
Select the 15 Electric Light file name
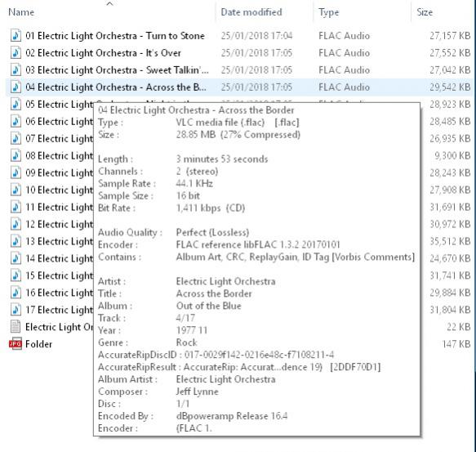pyautogui.click(x=60, y=275)
